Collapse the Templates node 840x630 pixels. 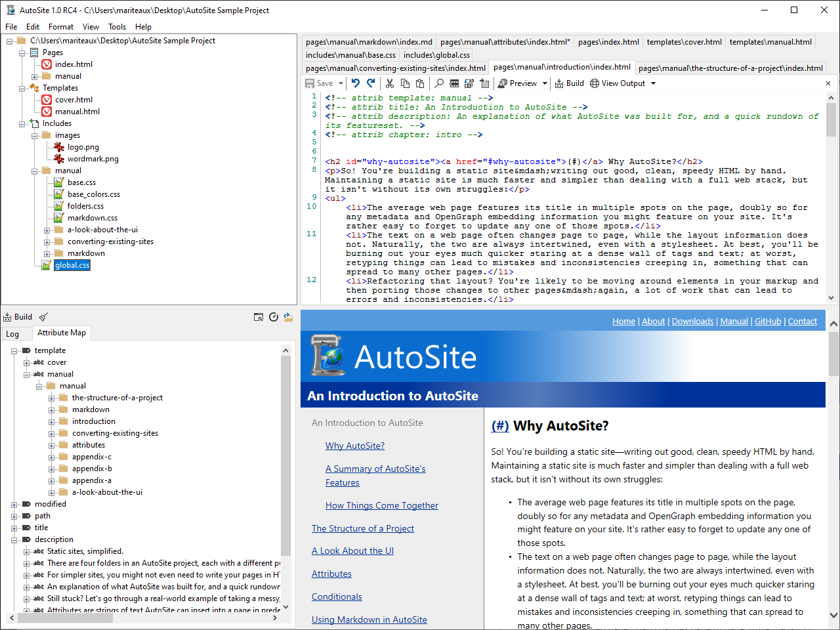click(x=22, y=88)
